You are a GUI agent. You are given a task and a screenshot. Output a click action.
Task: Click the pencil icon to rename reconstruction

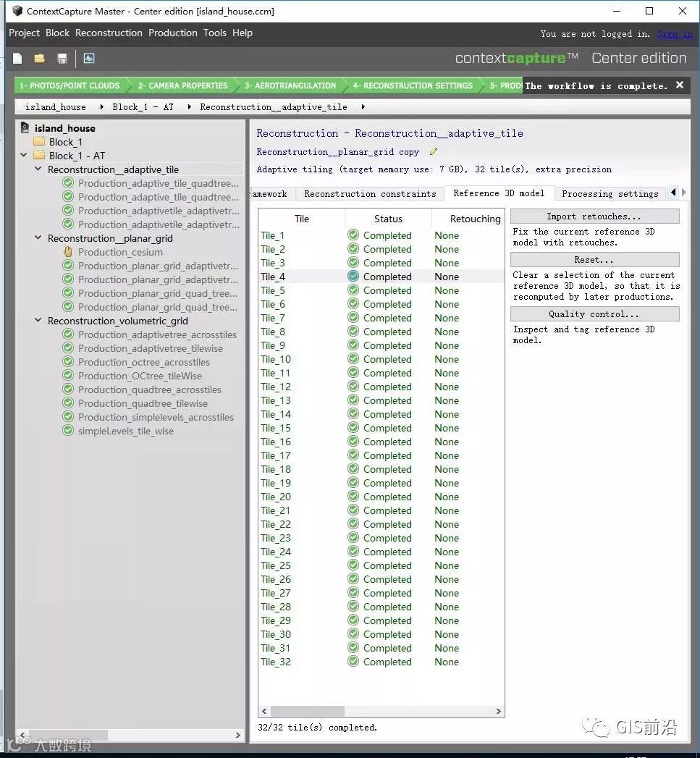tap(434, 152)
